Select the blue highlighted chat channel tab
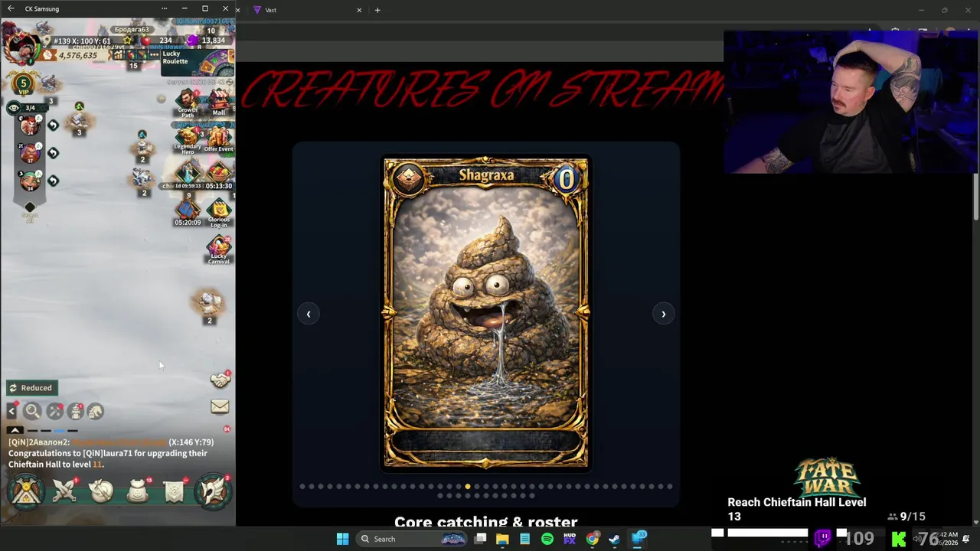Viewport: 980px width, 551px height. (60, 430)
